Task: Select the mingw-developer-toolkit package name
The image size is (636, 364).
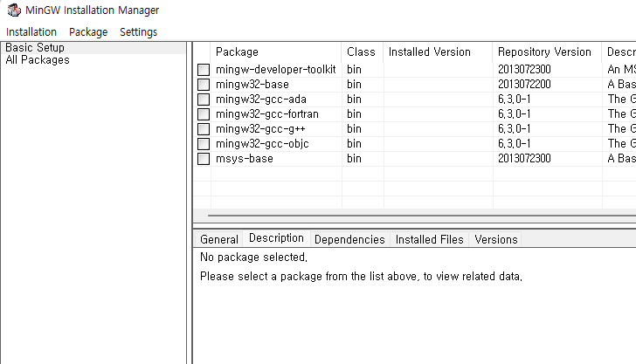Action: [x=276, y=69]
